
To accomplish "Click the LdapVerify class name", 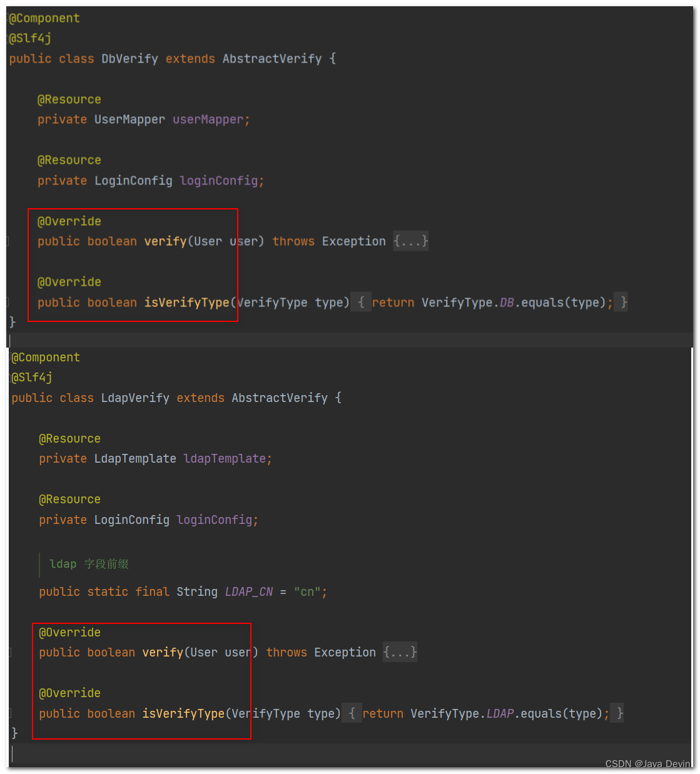I will tap(135, 398).
